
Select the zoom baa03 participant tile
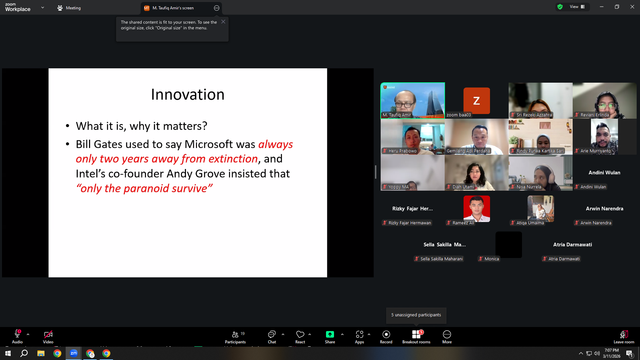tap(476, 100)
